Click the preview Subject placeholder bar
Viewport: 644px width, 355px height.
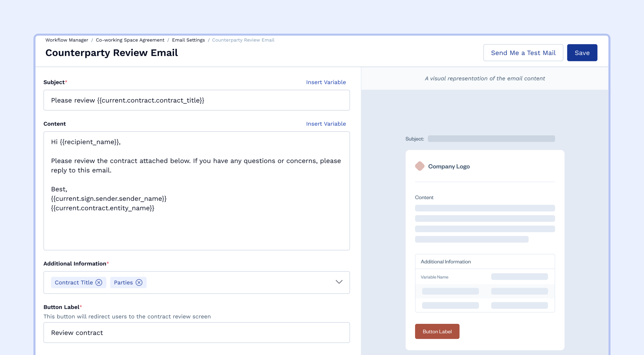tap(491, 139)
